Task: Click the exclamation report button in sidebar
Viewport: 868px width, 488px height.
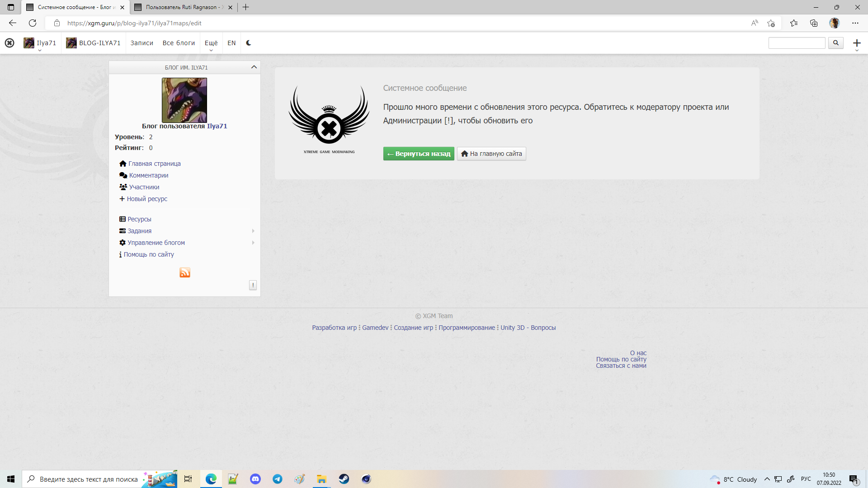Action: [x=253, y=285]
